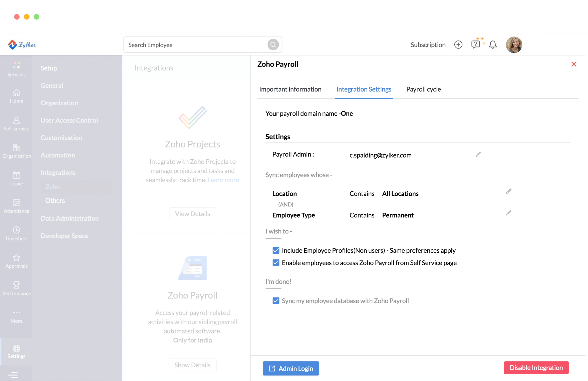
Task: Edit the Payroll Admin email pencil icon
Action: [478, 154]
